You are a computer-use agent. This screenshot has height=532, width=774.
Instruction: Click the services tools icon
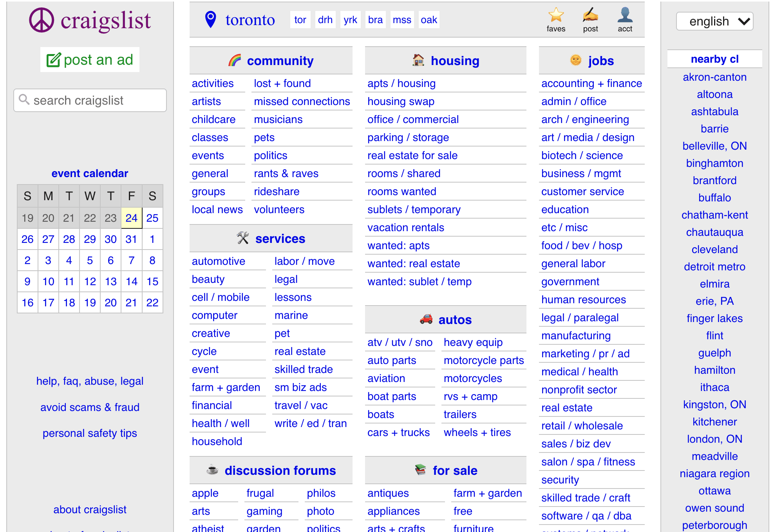(243, 238)
